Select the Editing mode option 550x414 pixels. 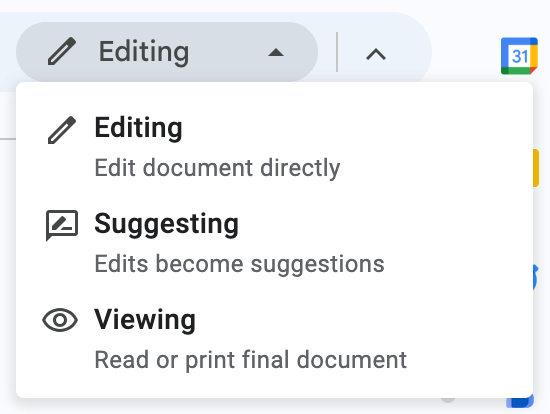coord(274,147)
